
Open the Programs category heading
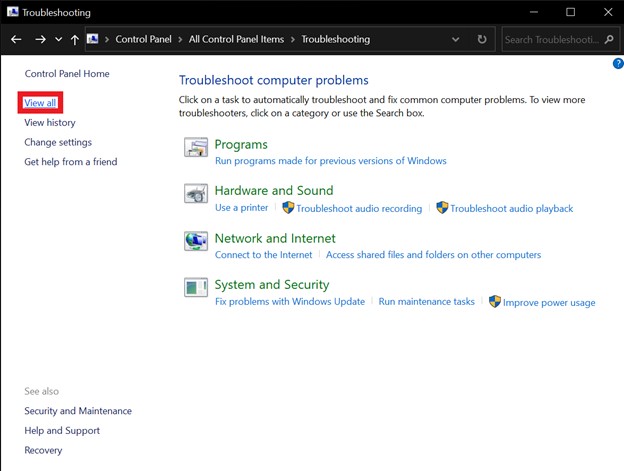tap(241, 145)
